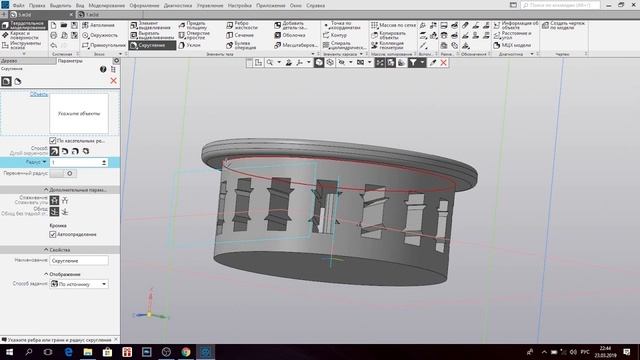Select the fourth fillet method option

pyautogui.click(x=86, y=151)
